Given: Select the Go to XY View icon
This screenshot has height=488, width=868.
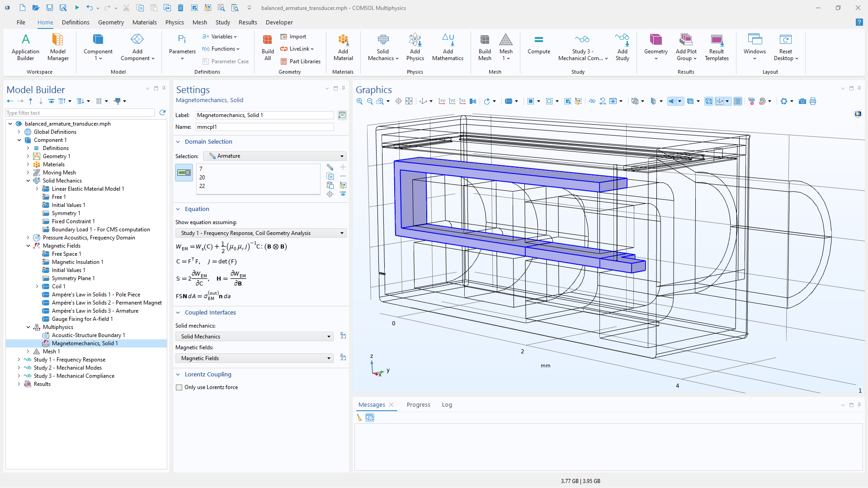Looking at the screenshot, I should pyautogui.click(x=442, y=101).
